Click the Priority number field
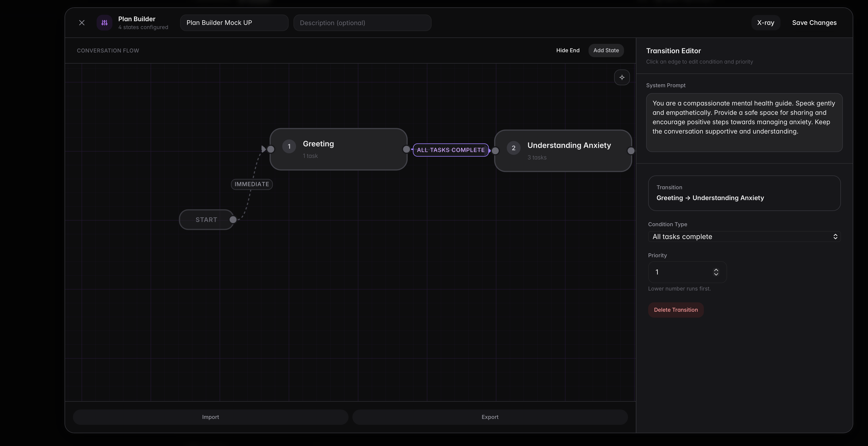The height and width of the screenshot is (446, 868). pos(687,272)
